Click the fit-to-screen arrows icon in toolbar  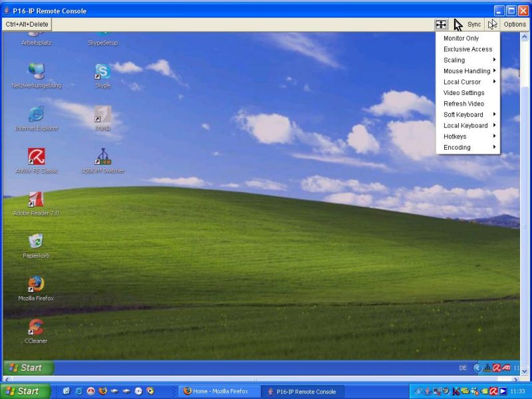441,24
